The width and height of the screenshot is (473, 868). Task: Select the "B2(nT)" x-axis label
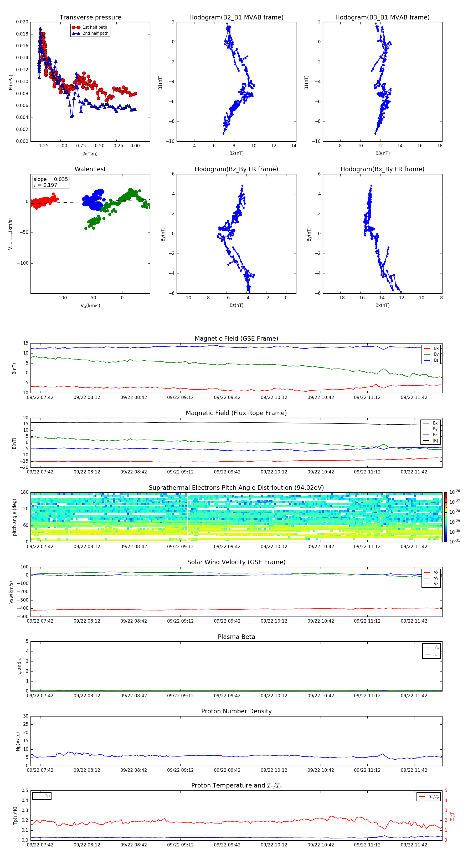click(x=236, y=153)
